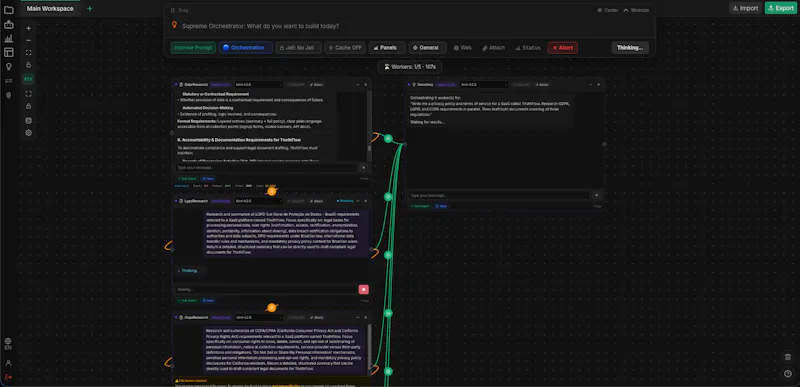This screenshot has height=387, width=800.
Task: Open the bar chart analytics sidebar icon
Action: 9,38
